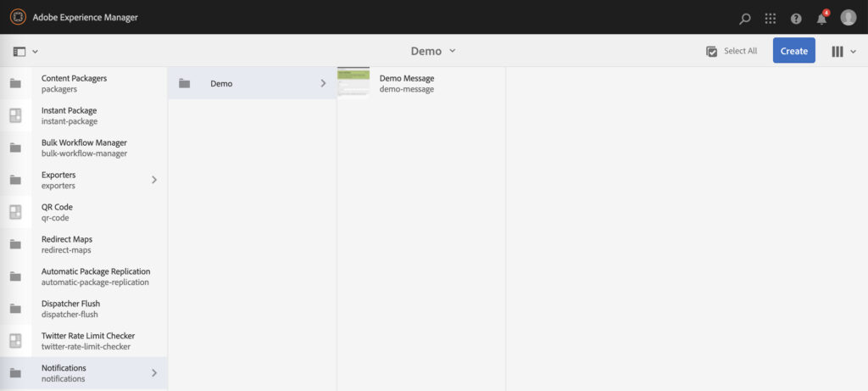Open the user profile avatar
The width and height of the screenshot is (868, 391).
click(848, 18)
